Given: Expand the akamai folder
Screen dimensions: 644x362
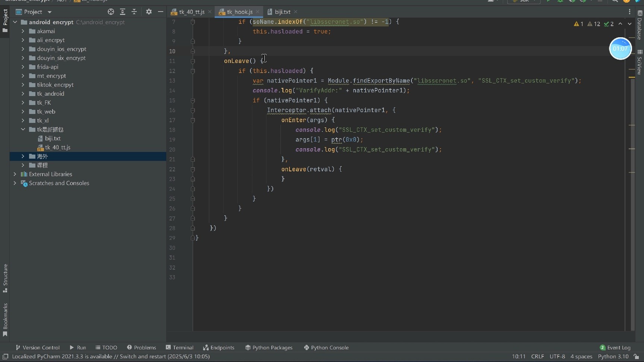Looking at the screenshot, I should [x=23, y=31].
